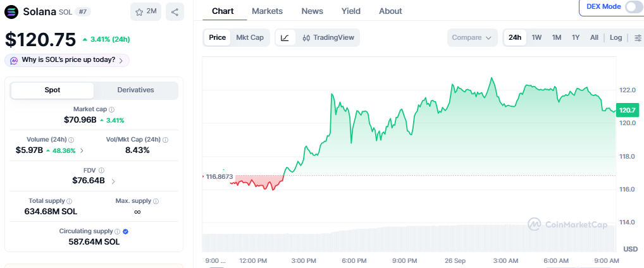Screen dimensions: 644x268
Task: Select the 1Y time range
Action: pyautogui.click(x=576, y=38)
